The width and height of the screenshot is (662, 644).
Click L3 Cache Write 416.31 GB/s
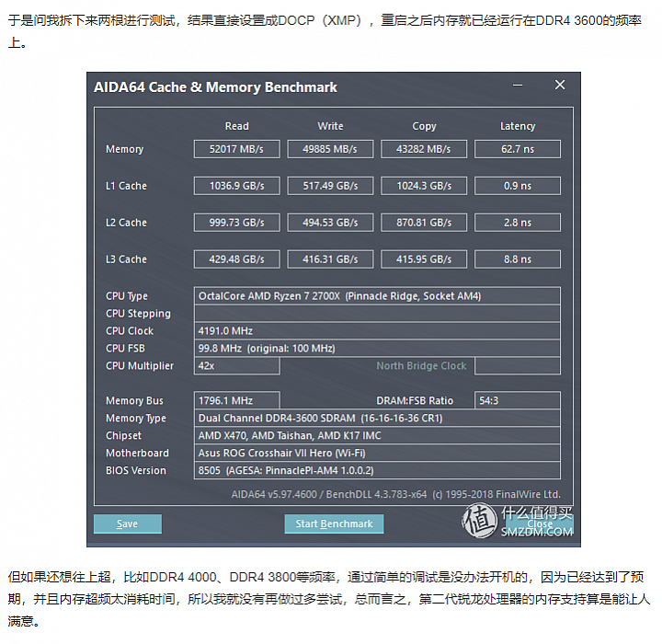(x=330, y=259)
